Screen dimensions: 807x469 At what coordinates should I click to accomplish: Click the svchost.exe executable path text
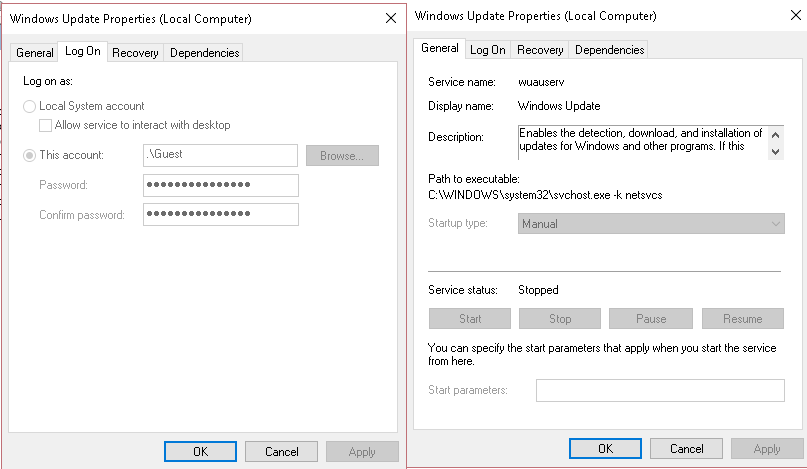click(x=545, y=195)
